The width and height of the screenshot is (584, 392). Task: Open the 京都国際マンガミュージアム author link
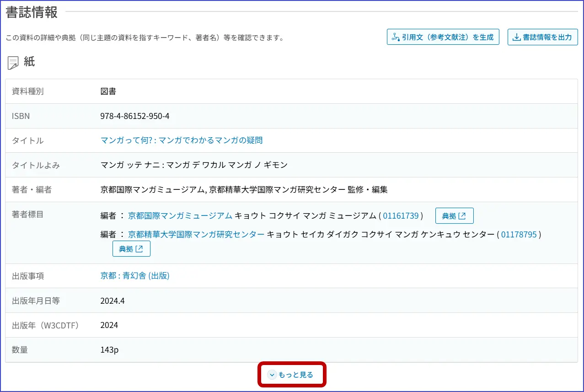(180, 215)
